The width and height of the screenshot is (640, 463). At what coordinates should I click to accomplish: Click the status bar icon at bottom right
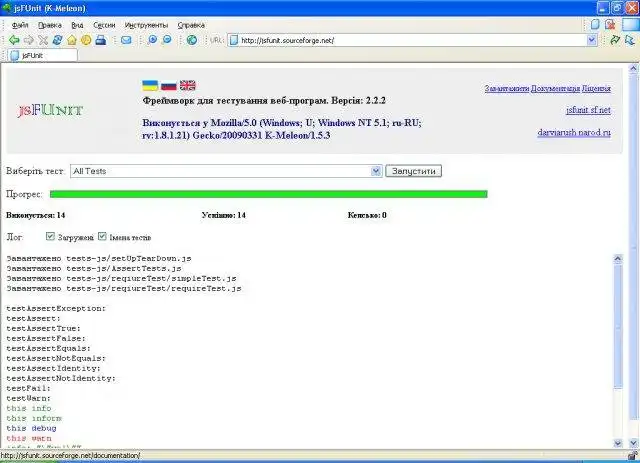pos(632,456)
